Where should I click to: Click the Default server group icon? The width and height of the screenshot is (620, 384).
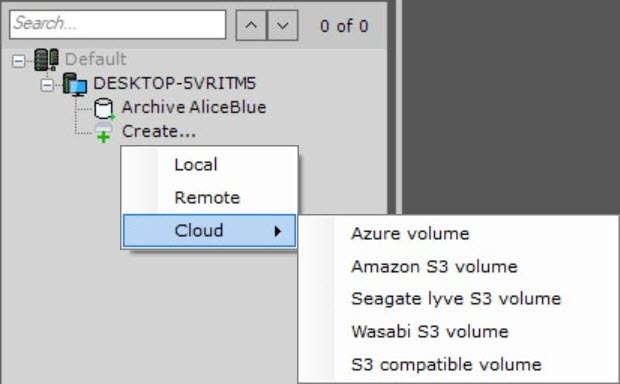point(46,60)
